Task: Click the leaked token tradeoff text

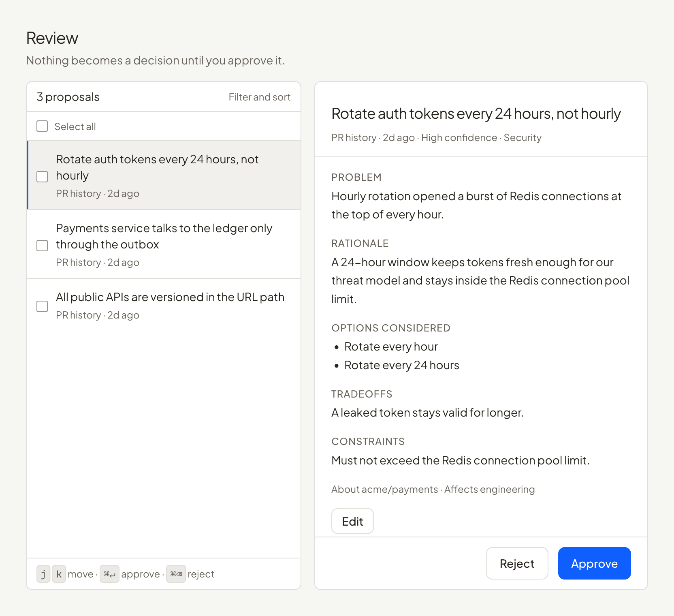Action: coord(428,413)
